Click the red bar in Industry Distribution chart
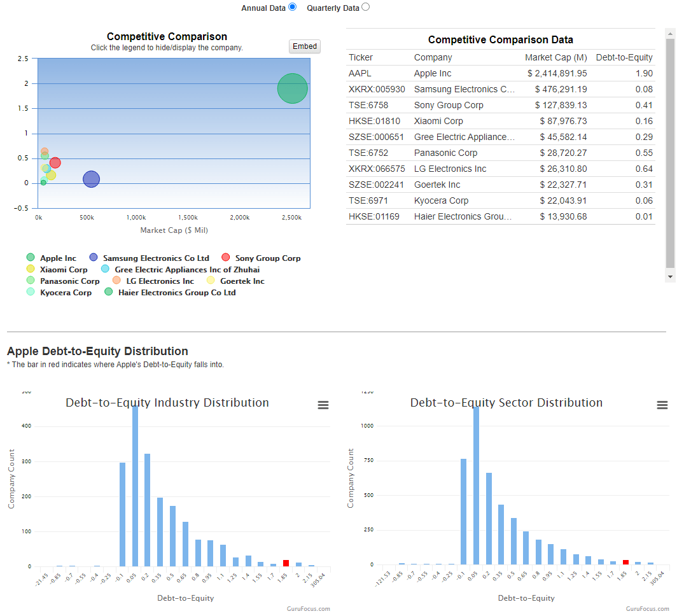 [x=286, y=563]
